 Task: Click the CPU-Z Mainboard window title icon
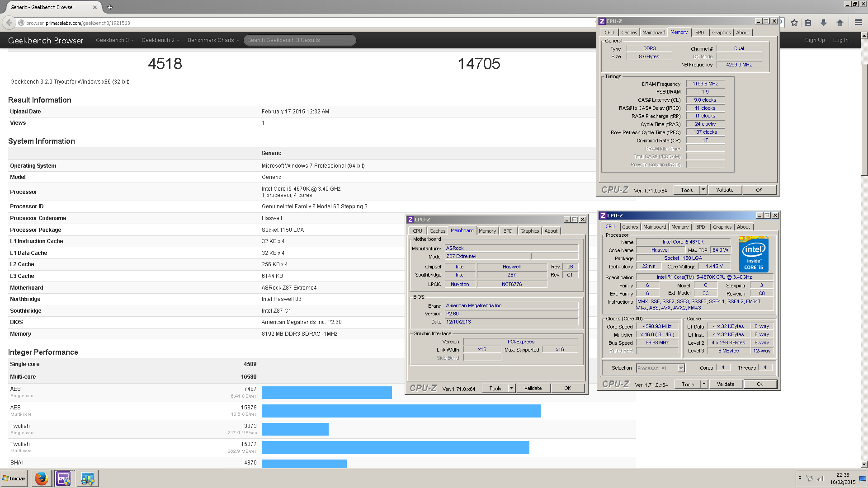click(x=410, y=220)
